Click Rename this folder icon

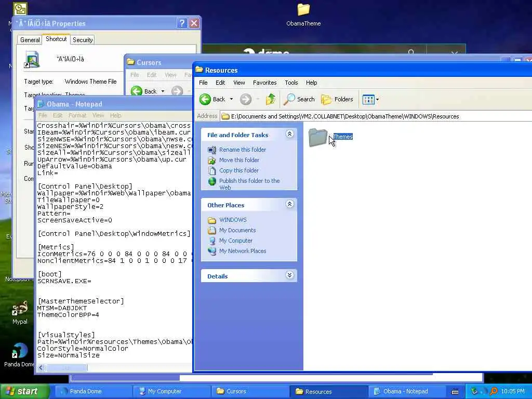212,150
